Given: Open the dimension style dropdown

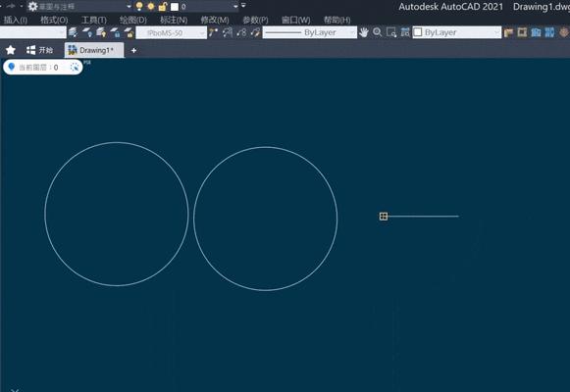Looking at the screenshot, I should point(172,33).
